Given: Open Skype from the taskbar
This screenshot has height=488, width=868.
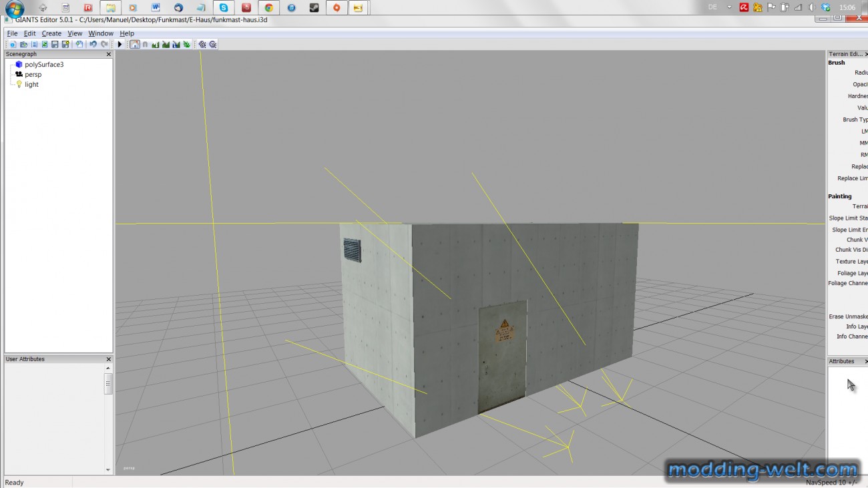Looking at the screenshot, I should pyautogui.click(x=223, y=8).
